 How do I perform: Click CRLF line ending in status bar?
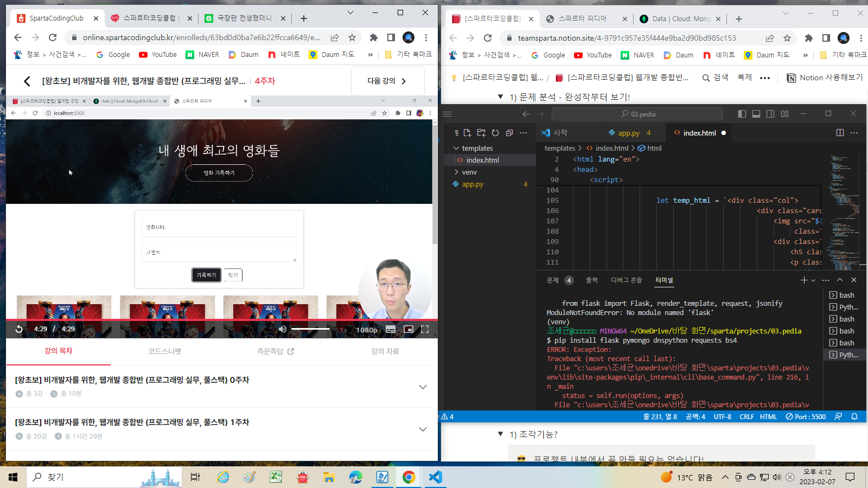click(746, 417)
